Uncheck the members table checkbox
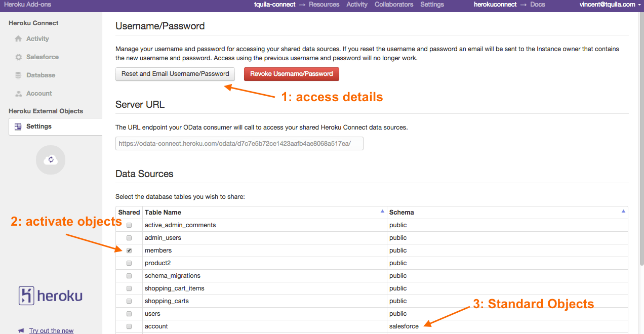The width and height of the screenshot is (644, 334). pyautogui.click(x=129, y=251)
